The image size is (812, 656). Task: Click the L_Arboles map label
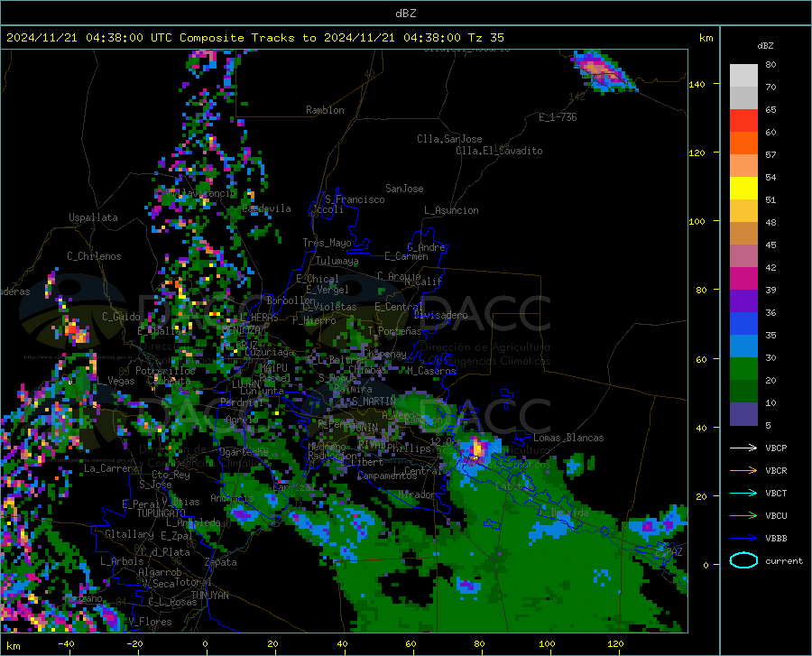click(x=122, y=561)
